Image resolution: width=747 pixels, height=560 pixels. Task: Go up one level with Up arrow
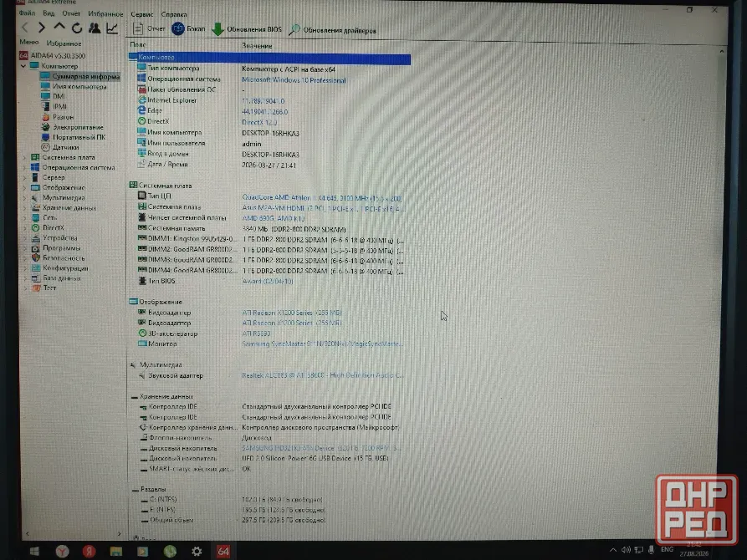click(59, 27)
